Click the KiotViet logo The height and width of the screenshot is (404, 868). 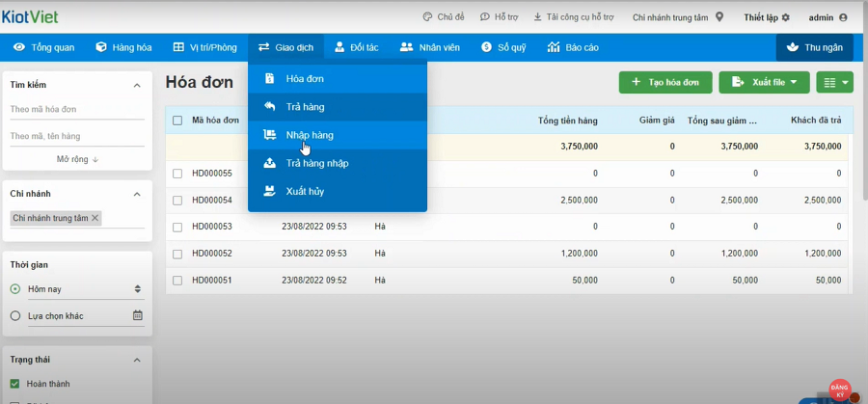coord(30,17)
